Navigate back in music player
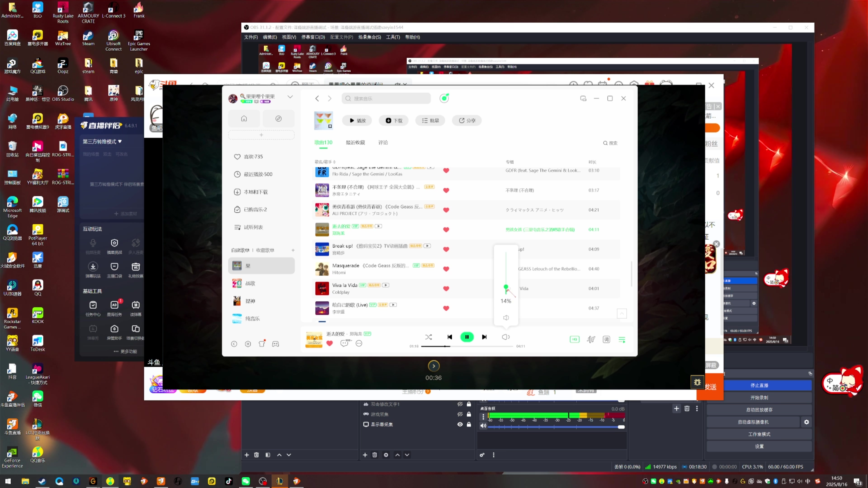 click(x=317, y=98)
